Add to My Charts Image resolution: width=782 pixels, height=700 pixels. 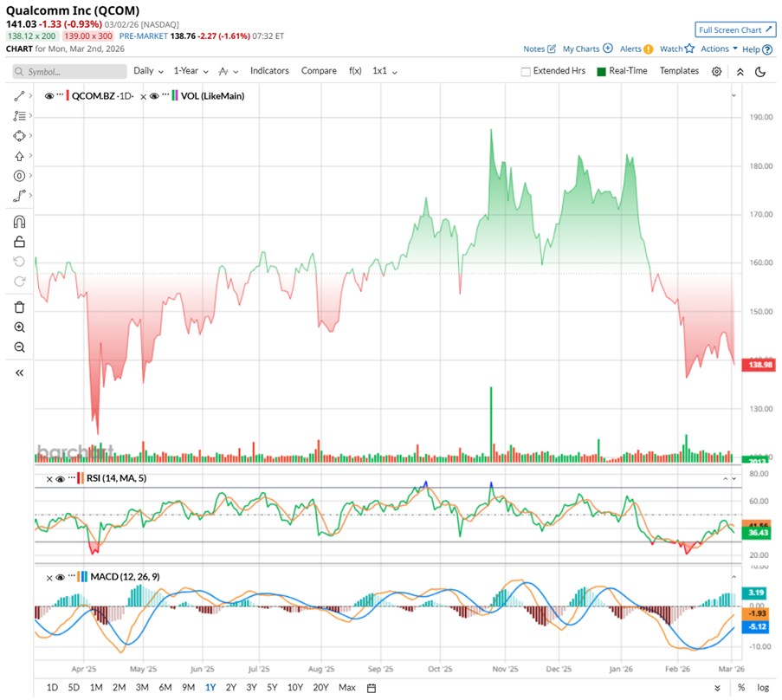[587, 49]
